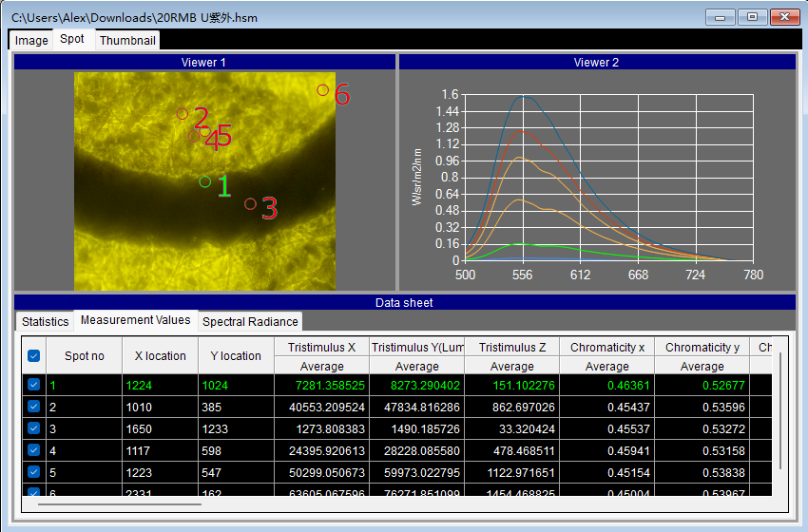
Task: Uncheck the checkbox for spot 1 row
Action: click(34, 385)
